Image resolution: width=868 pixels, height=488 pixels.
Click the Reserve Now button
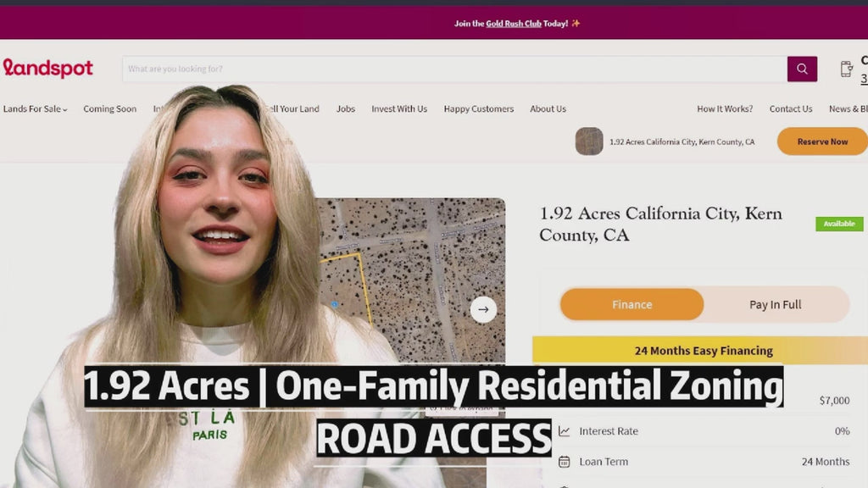tap(822, 141)
